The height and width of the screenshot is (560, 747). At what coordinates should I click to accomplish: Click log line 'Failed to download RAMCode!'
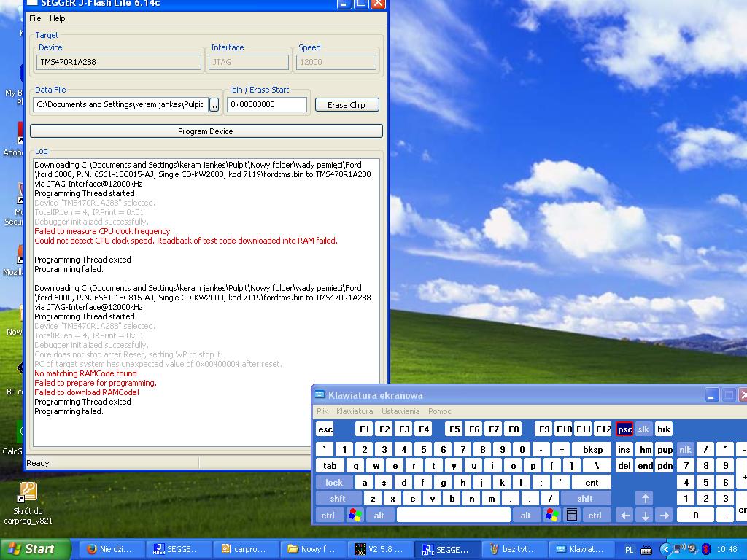(x=87, y=392)
